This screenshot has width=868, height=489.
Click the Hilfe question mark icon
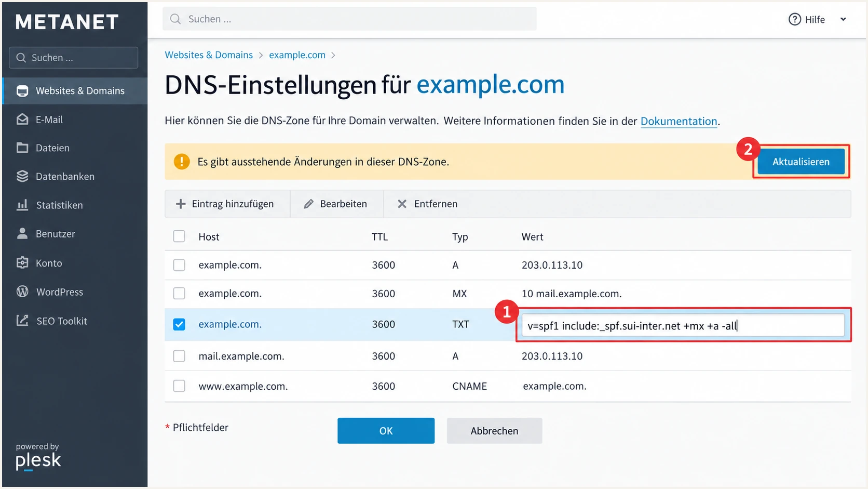794,19
